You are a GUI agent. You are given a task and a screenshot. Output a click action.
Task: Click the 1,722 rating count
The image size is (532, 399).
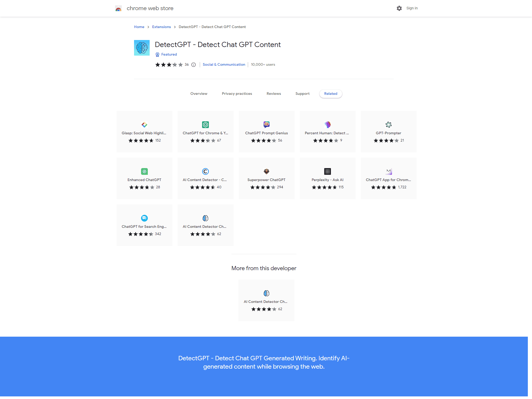tap(402, 187)
